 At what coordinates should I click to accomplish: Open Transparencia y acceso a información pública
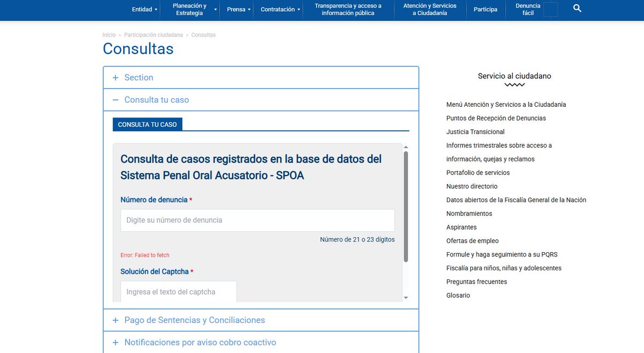(348, 9)
